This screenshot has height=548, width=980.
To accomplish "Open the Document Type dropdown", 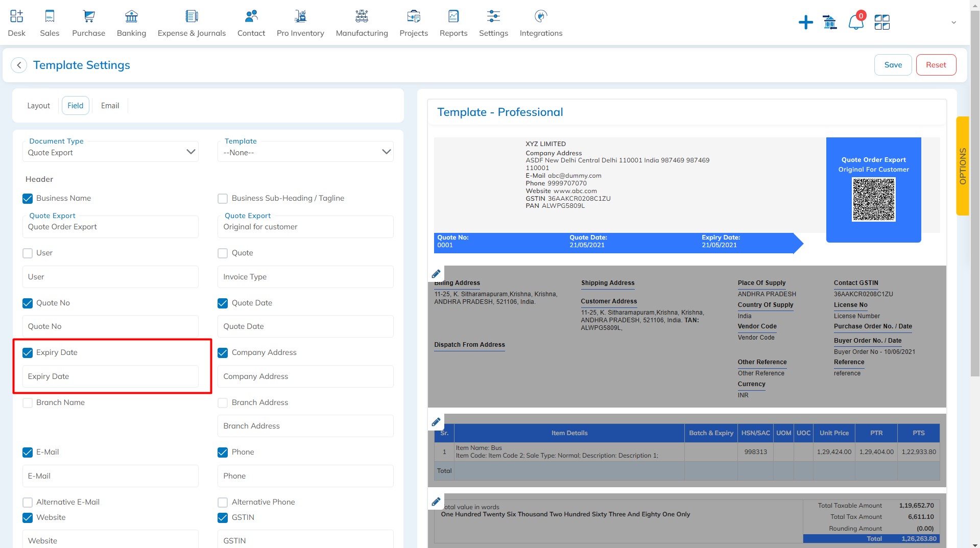I will [110, 152].
